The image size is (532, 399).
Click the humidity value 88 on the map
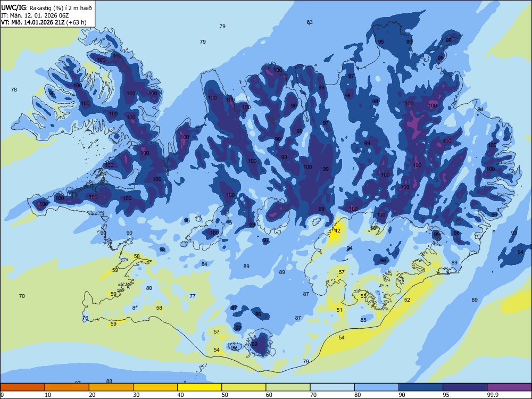(x=109, y=381)
